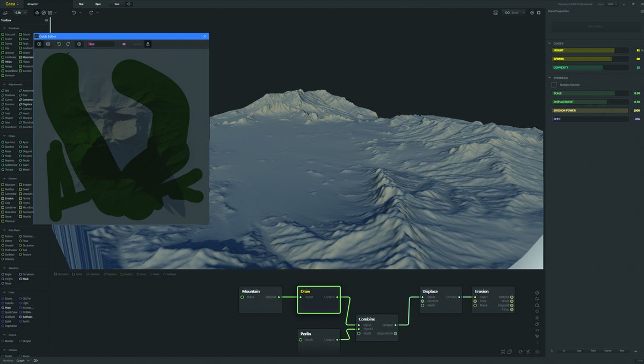Click the camera icon in the viewport toolbar

(50, 12)
